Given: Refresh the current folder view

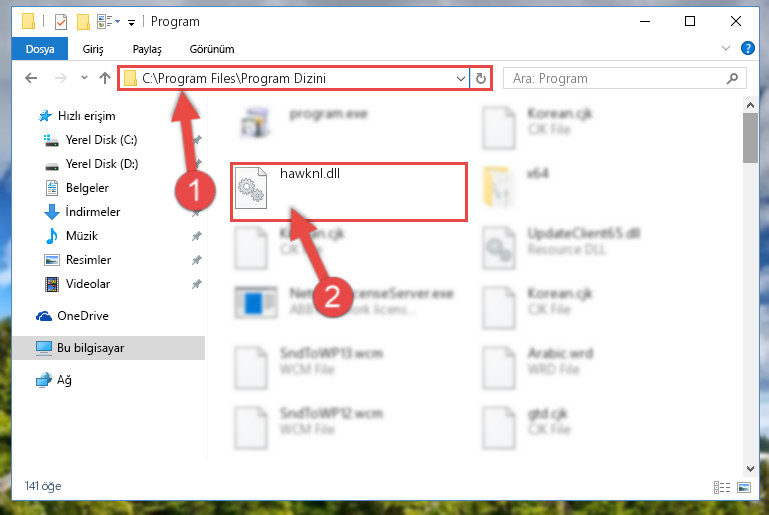Looking at the screenshot, I should point(481,78).
